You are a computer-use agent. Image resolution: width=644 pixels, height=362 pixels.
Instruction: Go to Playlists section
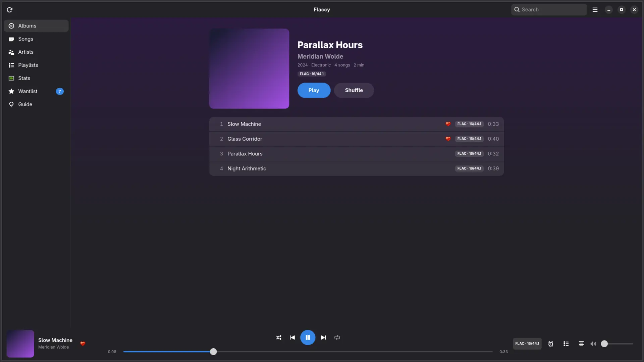pos(36,65)
